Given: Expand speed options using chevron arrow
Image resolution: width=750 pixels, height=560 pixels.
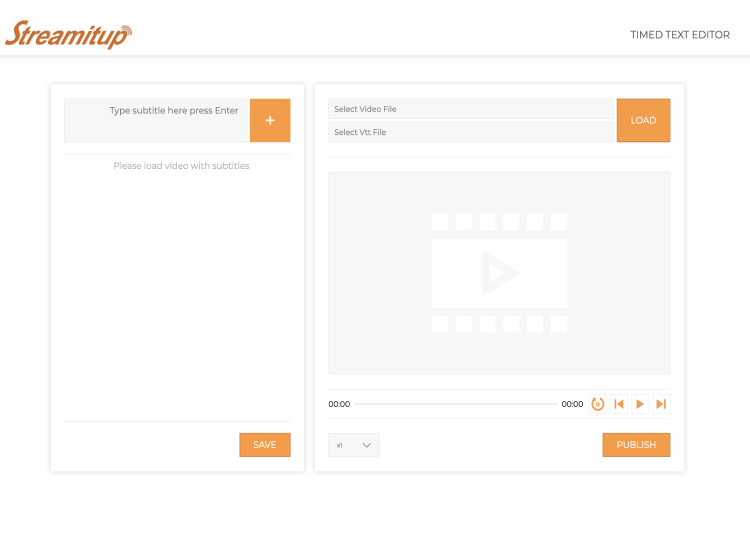Looking at the screenshot, I should click(366, 445).
